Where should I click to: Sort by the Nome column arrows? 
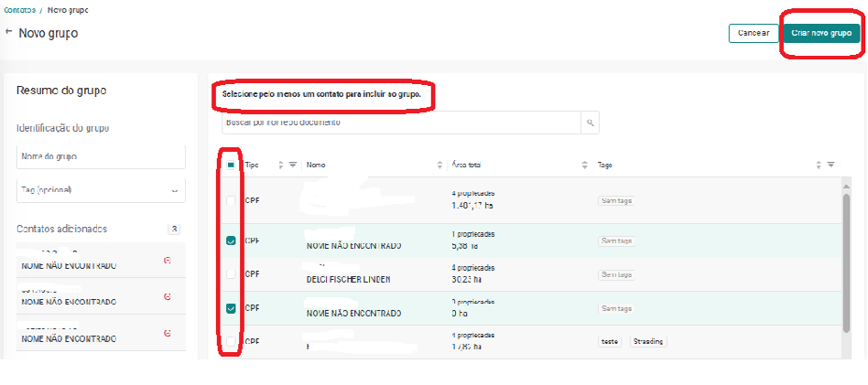click(x=439, y=165)
